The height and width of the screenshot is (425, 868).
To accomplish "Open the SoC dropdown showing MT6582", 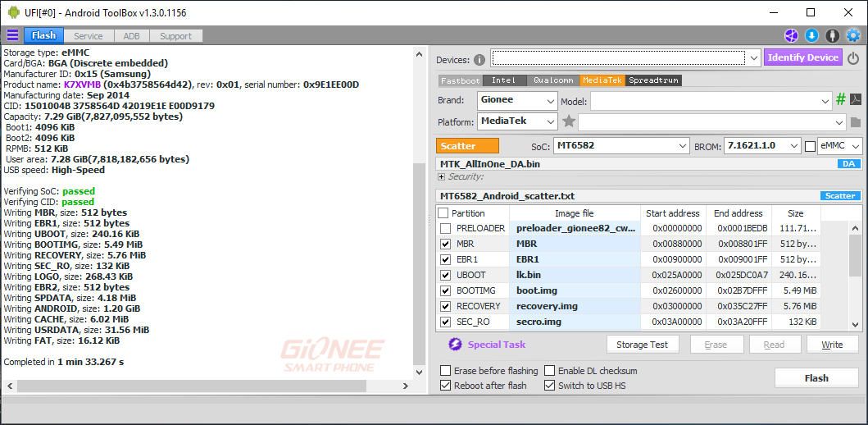I will click(x=621, y=146).
